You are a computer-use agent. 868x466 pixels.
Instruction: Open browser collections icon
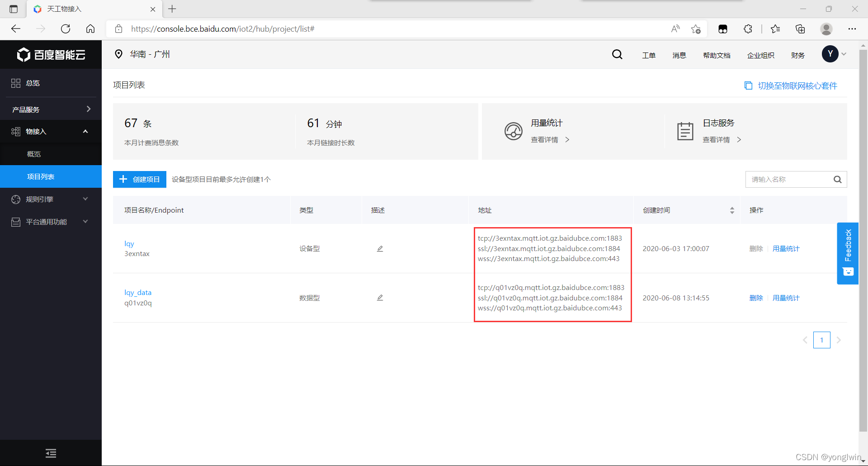click(800, 29)
